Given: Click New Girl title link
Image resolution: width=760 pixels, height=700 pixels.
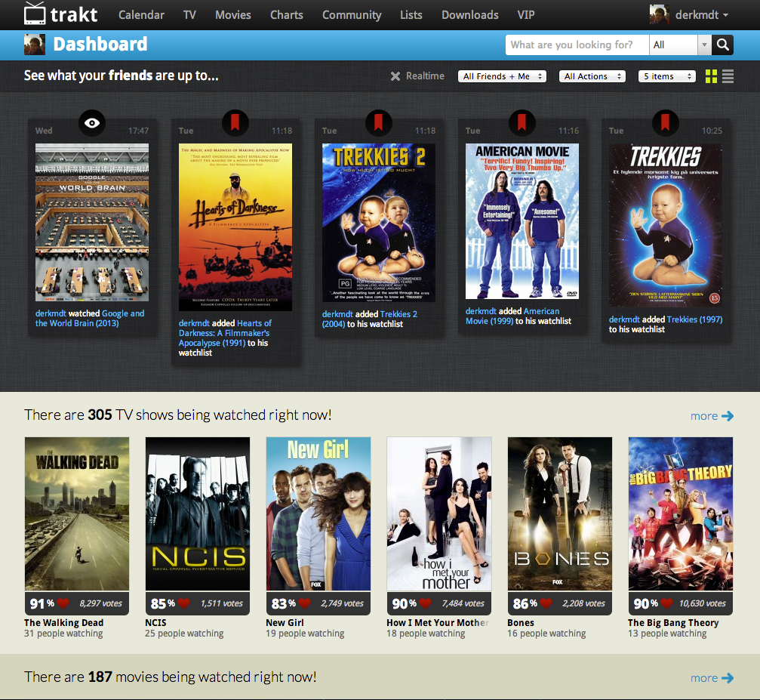Looking at the screenshot, I should [x=285, y=622].
